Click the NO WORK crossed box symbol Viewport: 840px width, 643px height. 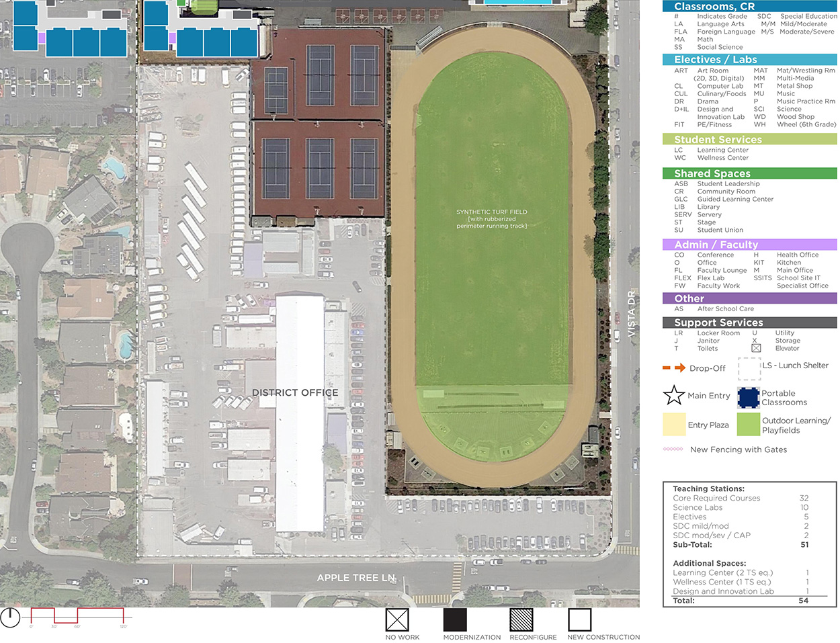pyautogui.click(x=397, y=619)
